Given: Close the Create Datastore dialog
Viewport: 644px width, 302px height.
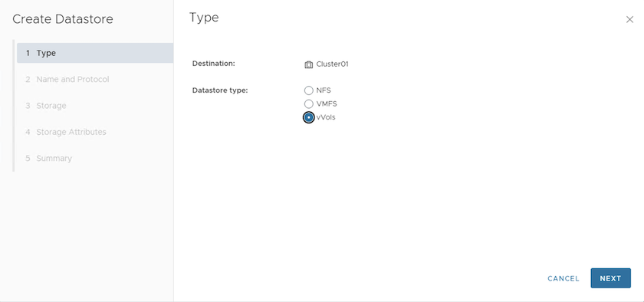Looking at the screenshot, I should (x=629, y=19).
